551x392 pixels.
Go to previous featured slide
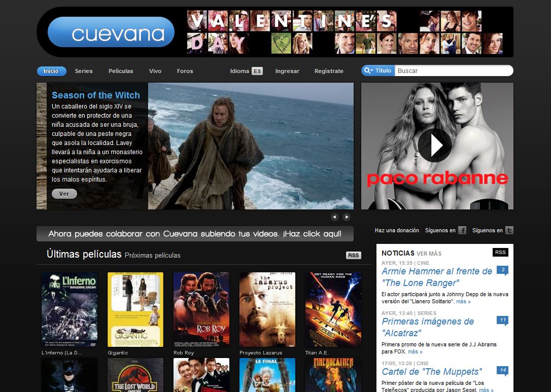[334, 217]
